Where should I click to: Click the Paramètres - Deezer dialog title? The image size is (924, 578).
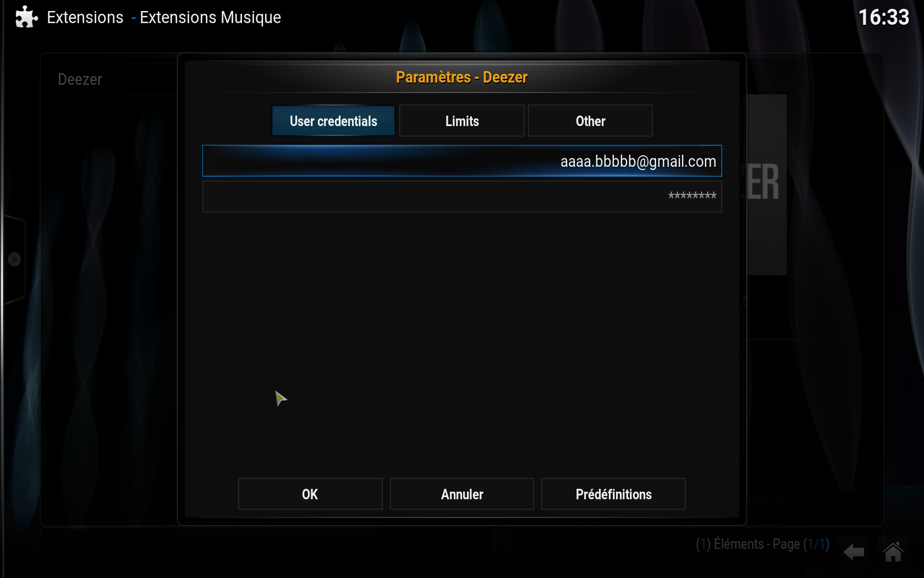click(462, 77)
